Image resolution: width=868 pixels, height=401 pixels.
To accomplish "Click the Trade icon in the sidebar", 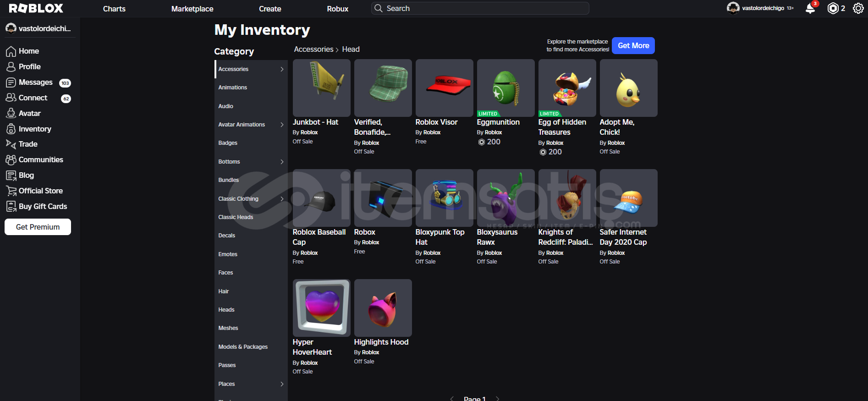I will pyautogui.click(x=11, y=144).
